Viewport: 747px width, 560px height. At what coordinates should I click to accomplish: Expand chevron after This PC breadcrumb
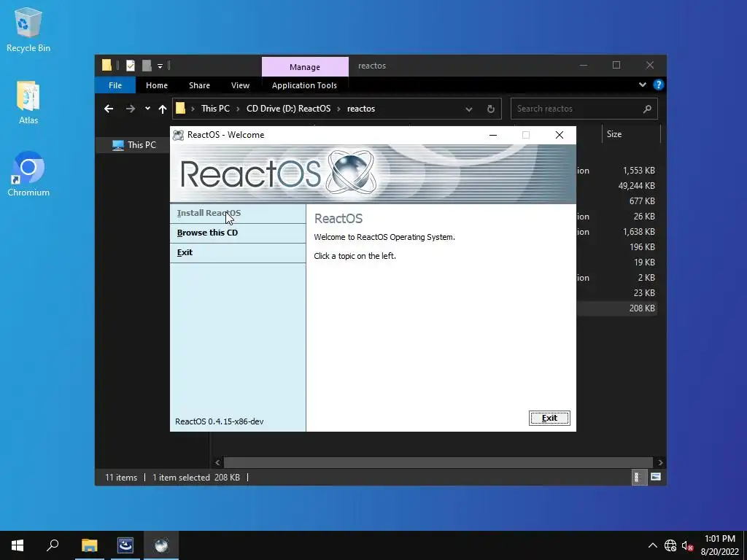239,109
